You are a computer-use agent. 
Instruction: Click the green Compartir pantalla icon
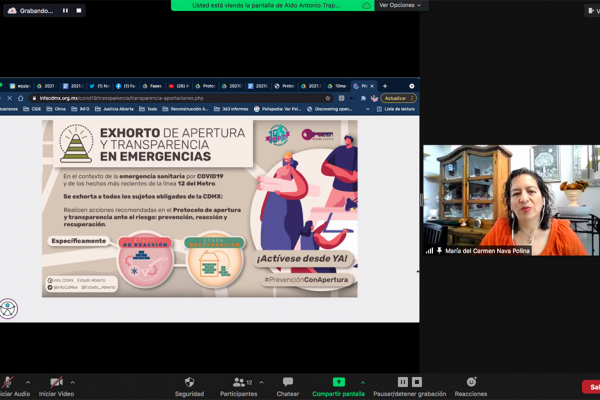pyautogui.click(x=339, y=382)
